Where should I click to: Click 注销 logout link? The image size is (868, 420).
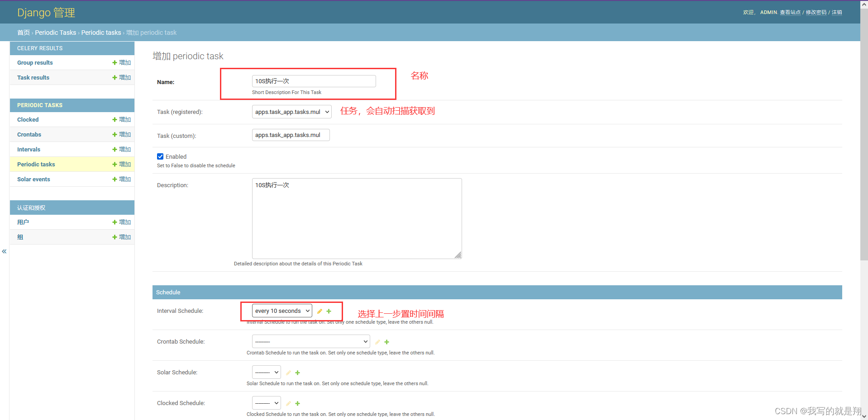coord(837,12)
